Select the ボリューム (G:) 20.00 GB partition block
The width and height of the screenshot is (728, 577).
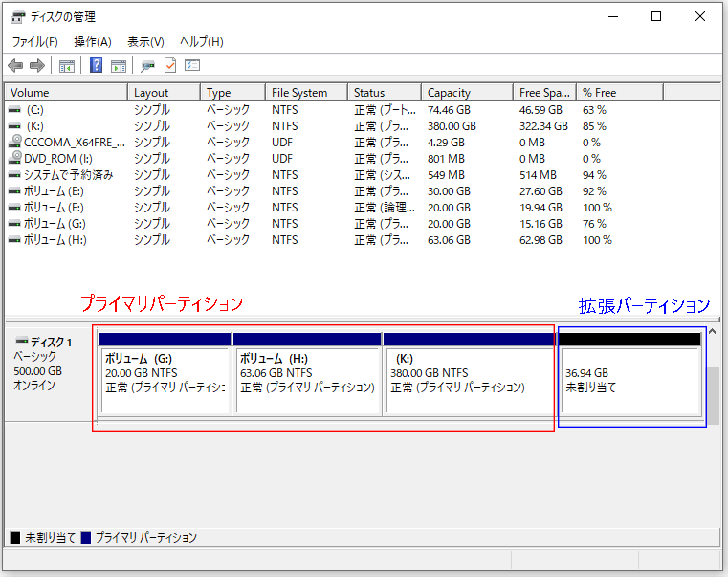tap(165, 374)
